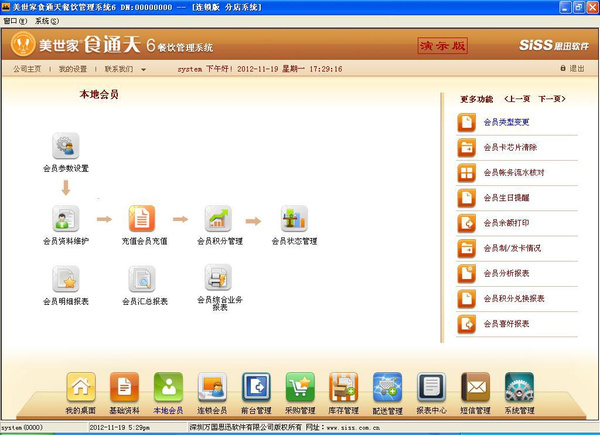
Task: Open 会员卡芯片清除 link
Action: tap(510, 148)
